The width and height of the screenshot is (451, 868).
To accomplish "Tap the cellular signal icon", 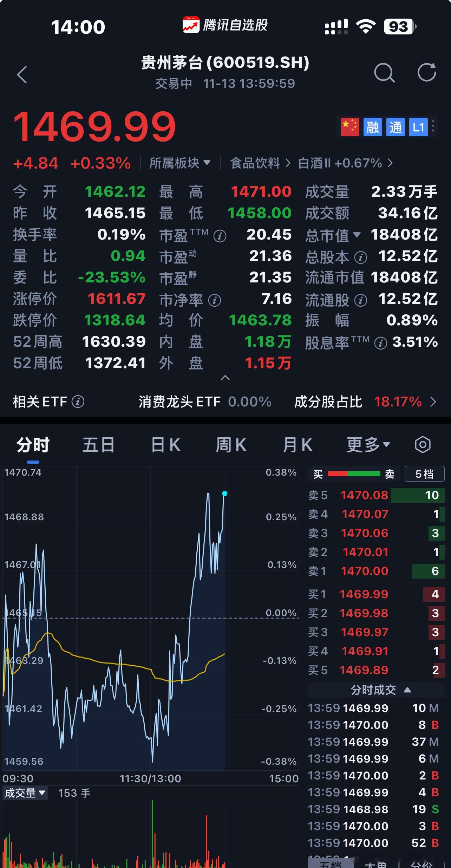I will [336, 27].
